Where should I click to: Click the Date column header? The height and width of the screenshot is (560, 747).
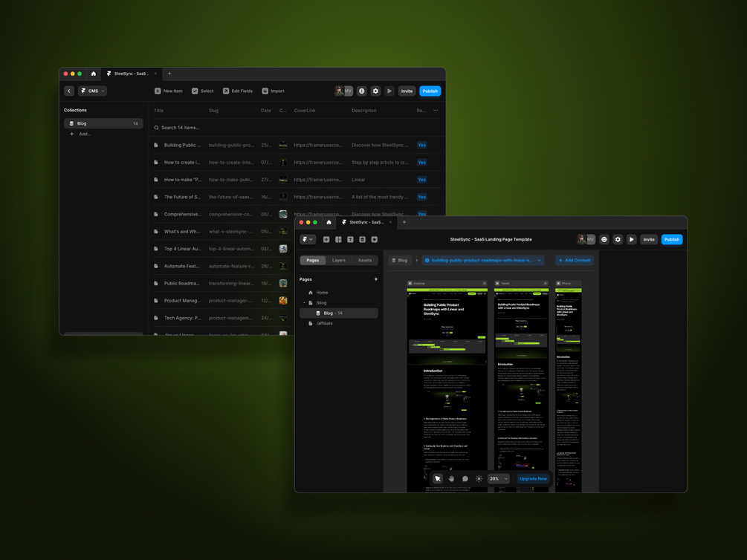(266, 111)
